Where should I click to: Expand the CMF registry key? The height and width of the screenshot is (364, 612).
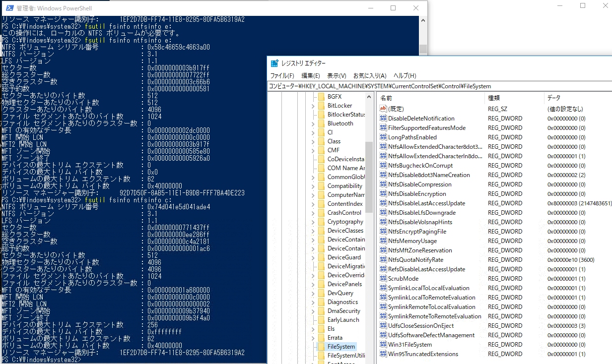313,150
